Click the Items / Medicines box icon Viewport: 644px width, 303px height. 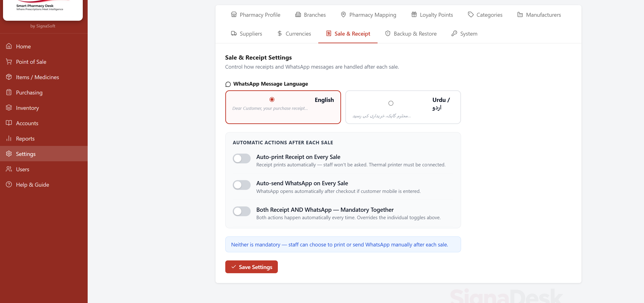pos(9,77)
